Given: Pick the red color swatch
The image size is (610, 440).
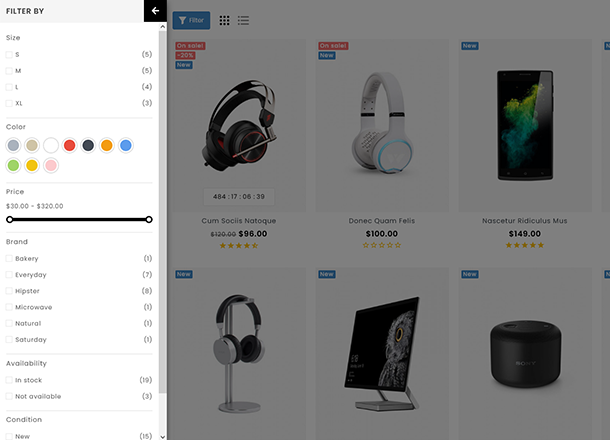Looking at the screenshot, I should click(70, 145).
